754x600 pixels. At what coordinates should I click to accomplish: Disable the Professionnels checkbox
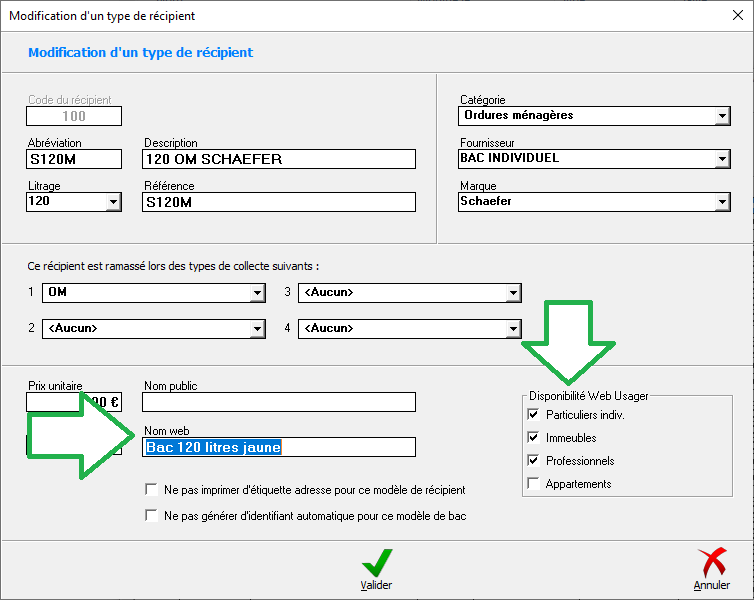coord(533,461)
